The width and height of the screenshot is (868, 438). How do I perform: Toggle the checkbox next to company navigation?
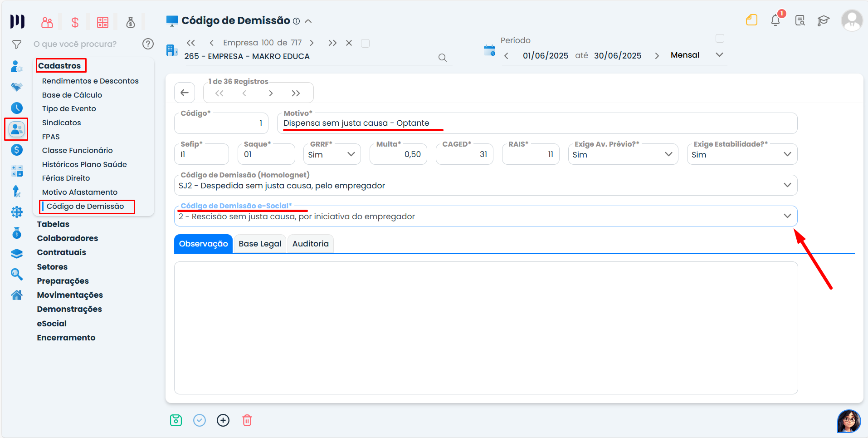pyautogui.click(x=365, y=43)
